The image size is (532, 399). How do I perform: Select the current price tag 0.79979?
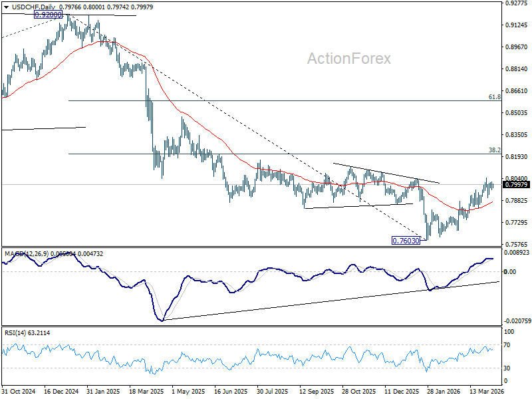[x=517, y=185]
